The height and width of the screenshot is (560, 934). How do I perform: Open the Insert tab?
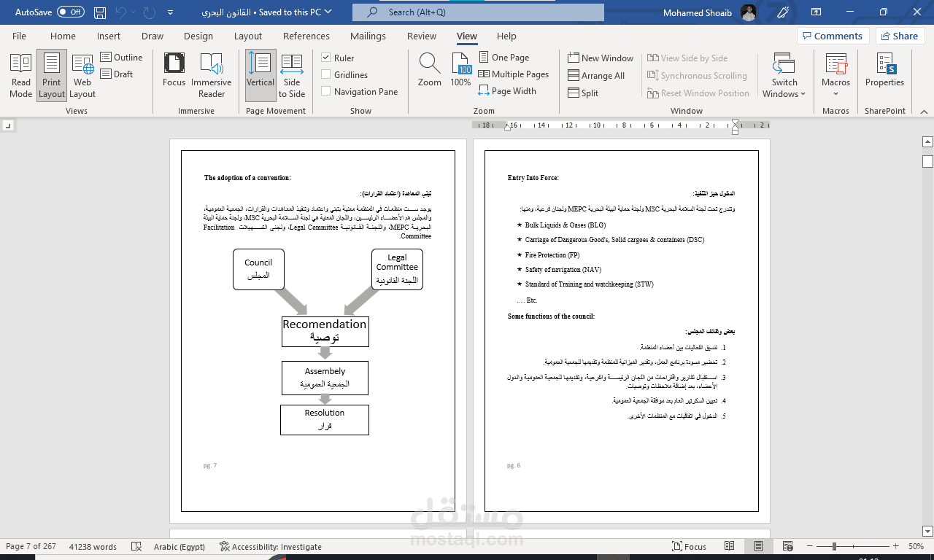click(109, 36)
